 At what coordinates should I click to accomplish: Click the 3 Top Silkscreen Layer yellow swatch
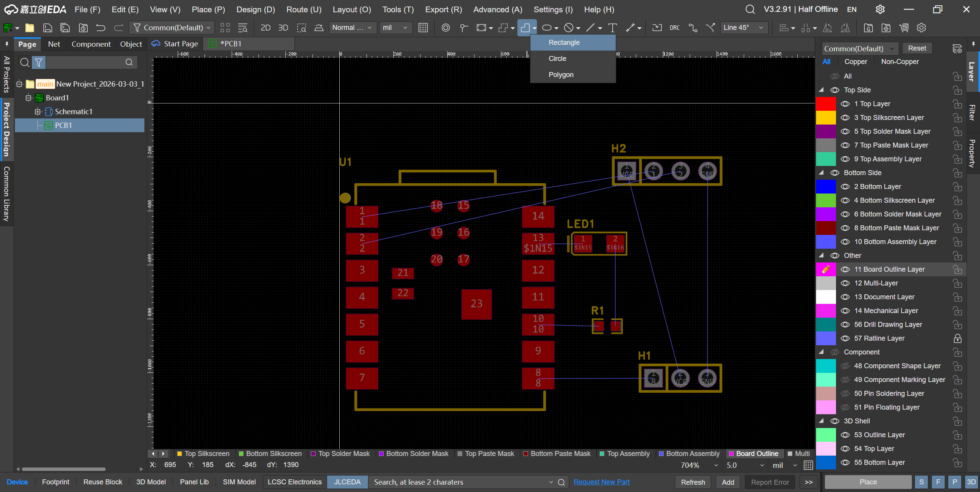click(826, 118)
